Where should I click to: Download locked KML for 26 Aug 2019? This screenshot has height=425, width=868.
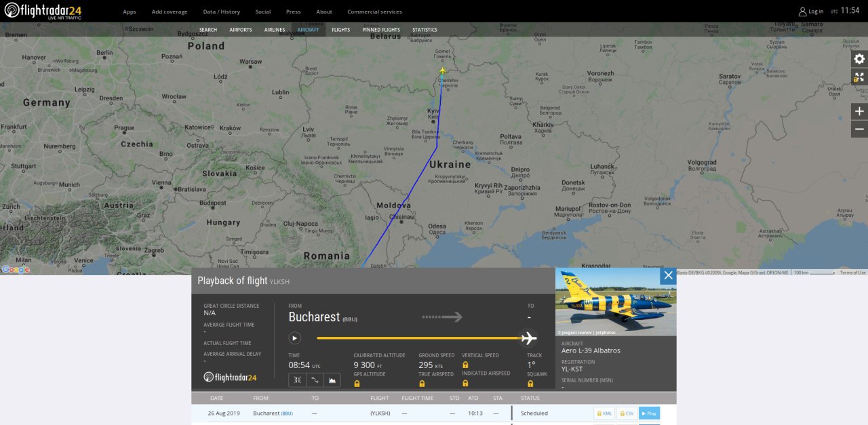(x=604, y=413)
